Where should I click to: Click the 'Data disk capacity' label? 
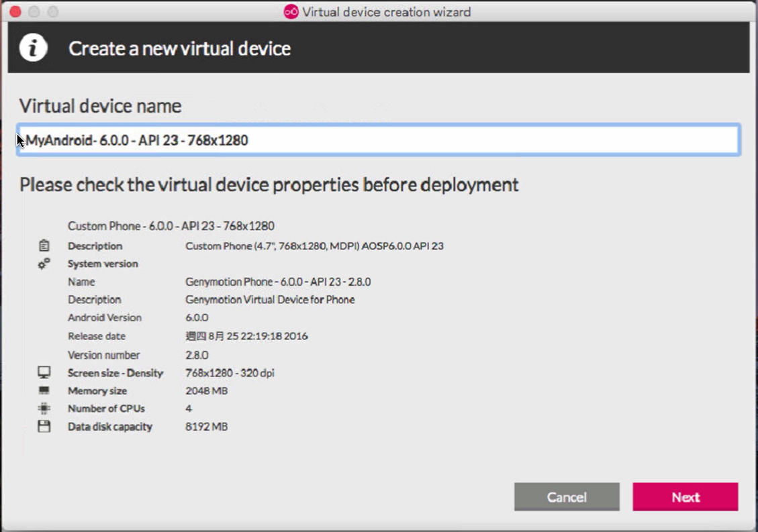110,426
